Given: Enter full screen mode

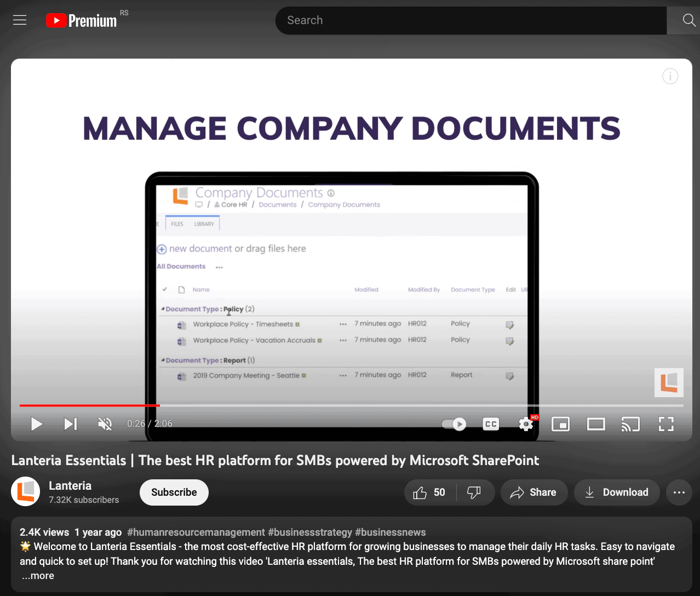Looking at the screenshot, I should [x=665, y=424].
